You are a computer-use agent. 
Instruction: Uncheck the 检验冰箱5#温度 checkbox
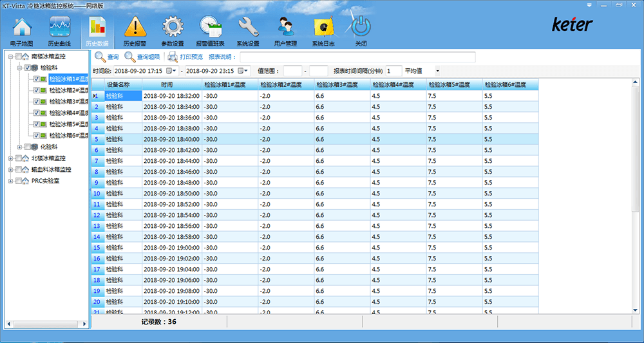[x=37, y=124]
